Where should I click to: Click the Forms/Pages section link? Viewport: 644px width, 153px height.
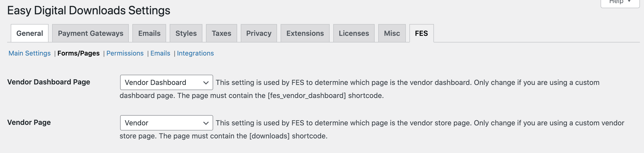[78, 53]
